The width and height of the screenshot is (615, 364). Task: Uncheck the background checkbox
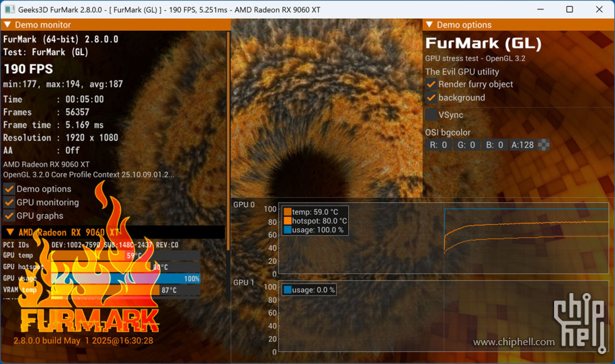431,98
